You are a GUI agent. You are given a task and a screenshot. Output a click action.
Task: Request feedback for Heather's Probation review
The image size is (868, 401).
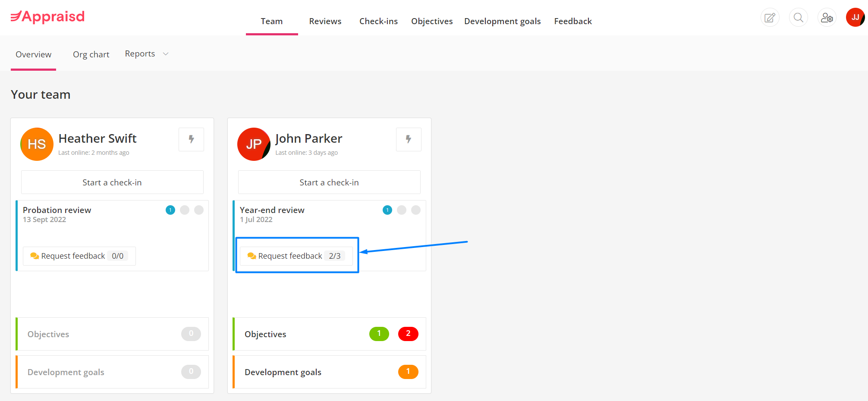(79, 256)
